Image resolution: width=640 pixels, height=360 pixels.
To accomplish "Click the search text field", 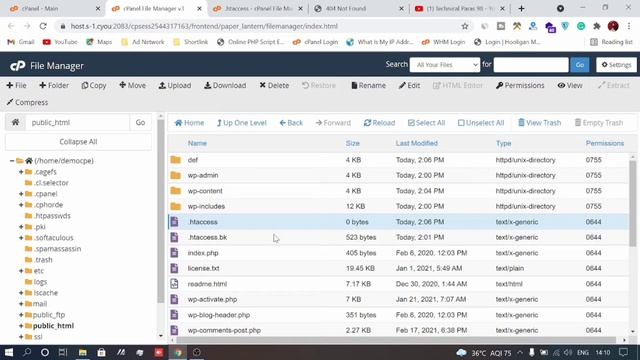I will click(x=531, y=64).
